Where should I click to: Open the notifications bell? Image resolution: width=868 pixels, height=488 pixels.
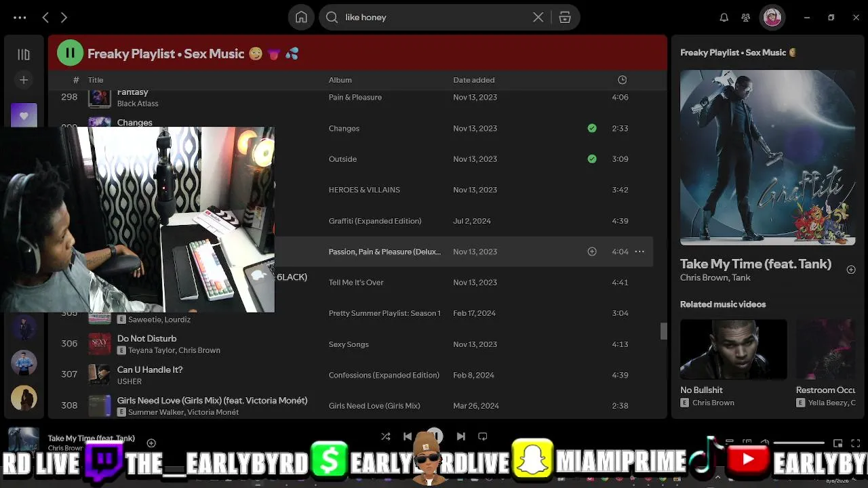[724, 18]
